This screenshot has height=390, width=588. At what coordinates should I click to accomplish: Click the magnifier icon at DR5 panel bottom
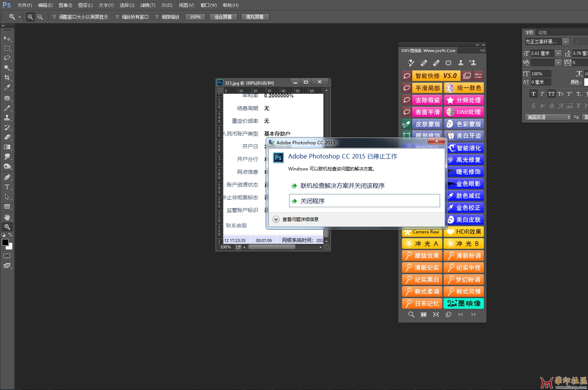click(x=411, y=314)
